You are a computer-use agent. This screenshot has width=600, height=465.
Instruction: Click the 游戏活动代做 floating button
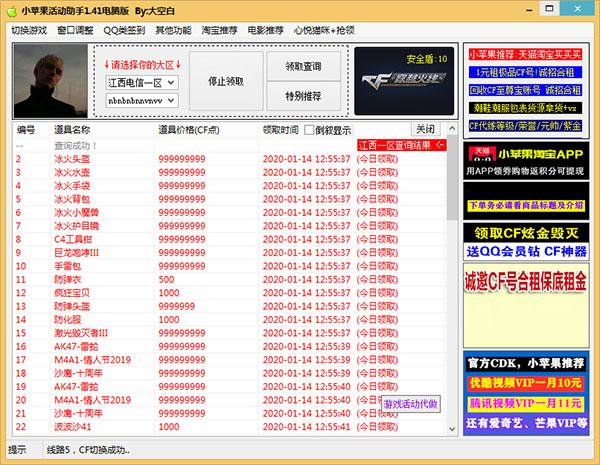point(411,404)
